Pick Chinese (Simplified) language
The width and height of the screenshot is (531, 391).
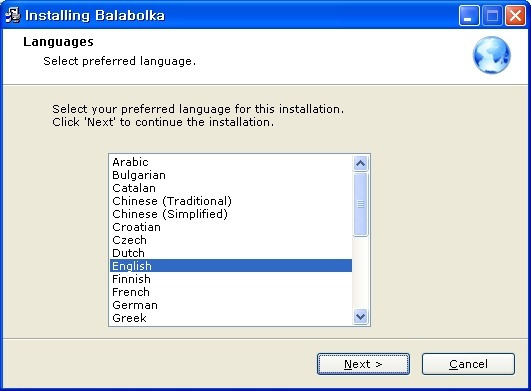pyautogui.click(x=231, y=214)
